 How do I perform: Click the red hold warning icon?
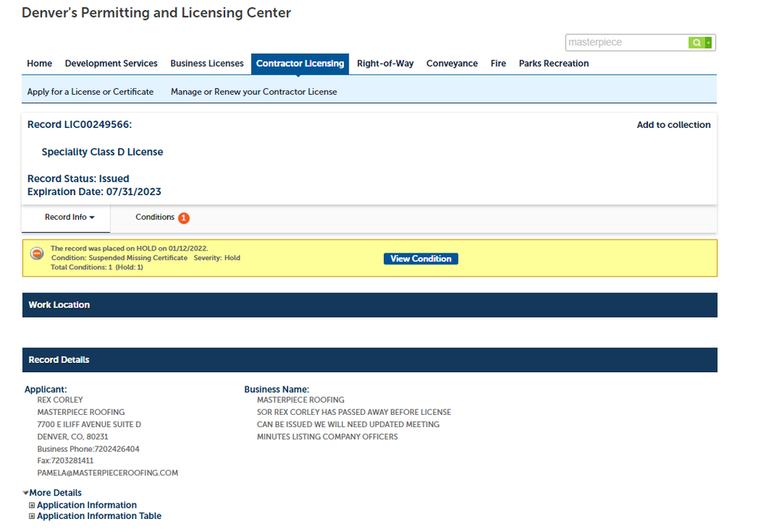tap(37, 253)
